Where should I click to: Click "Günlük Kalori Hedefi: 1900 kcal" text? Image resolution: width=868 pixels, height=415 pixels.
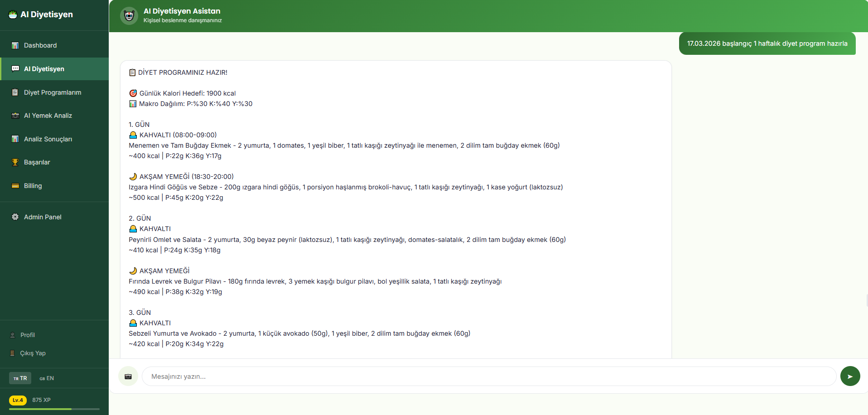(x=188, y=93)
